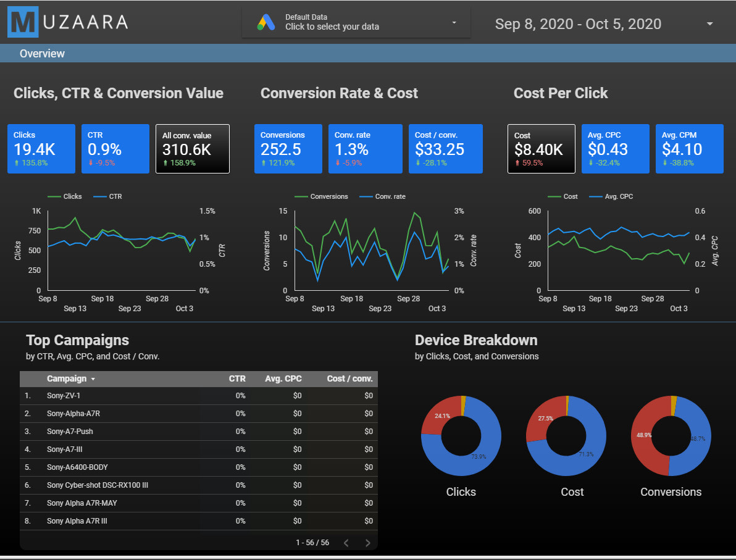
Task: Click the Conversions donut chart
Action: pos(671,436)
